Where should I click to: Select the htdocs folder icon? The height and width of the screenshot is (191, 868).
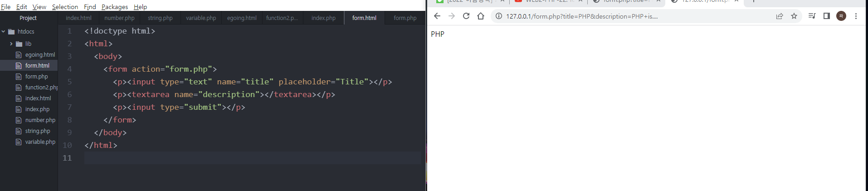click(x=11, y=32)
